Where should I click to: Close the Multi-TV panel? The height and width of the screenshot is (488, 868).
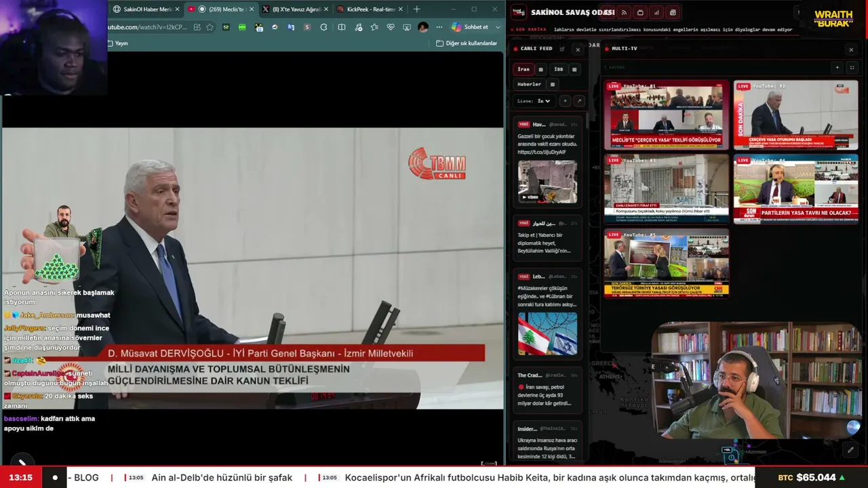[851, 49]
